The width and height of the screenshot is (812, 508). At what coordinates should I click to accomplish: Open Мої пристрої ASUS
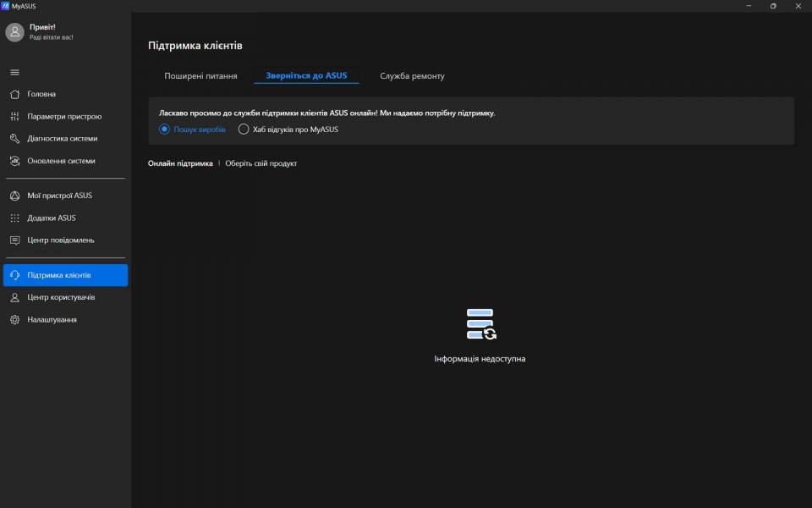[x=65, y=196]
